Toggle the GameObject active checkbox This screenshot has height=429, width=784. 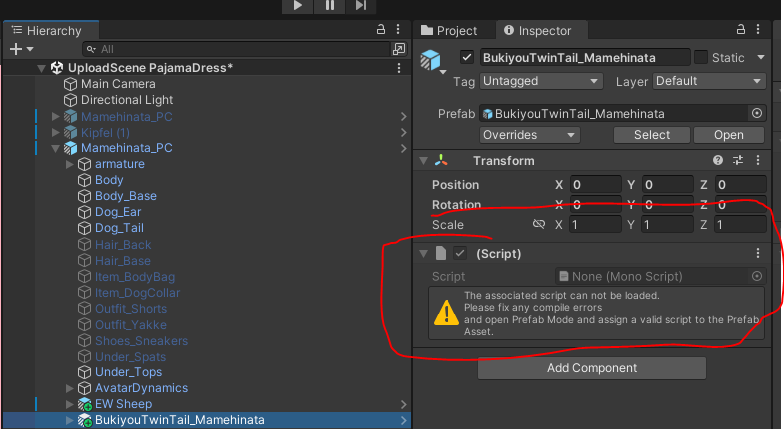[x=466, y=58]
